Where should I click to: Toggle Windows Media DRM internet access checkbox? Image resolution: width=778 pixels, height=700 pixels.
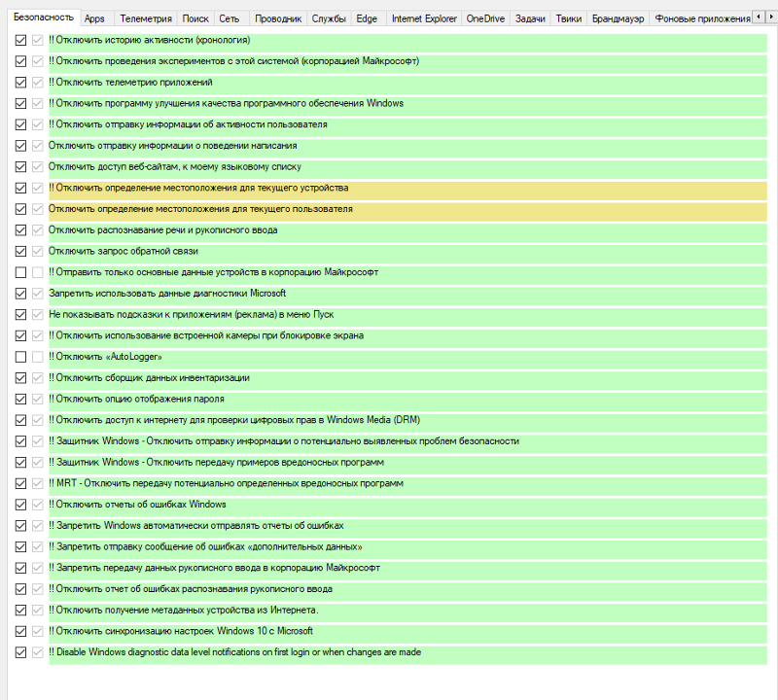[20, 420]
